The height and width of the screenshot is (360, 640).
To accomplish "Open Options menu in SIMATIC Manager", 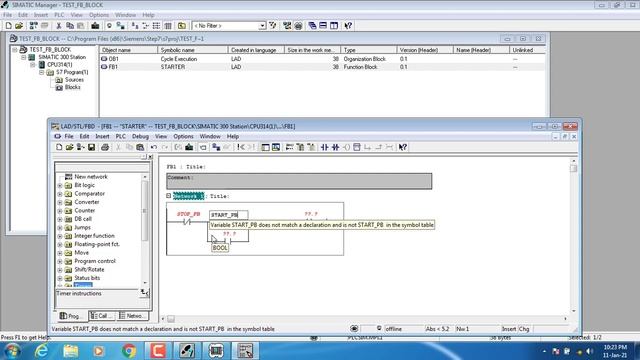I will coord(99,15).
